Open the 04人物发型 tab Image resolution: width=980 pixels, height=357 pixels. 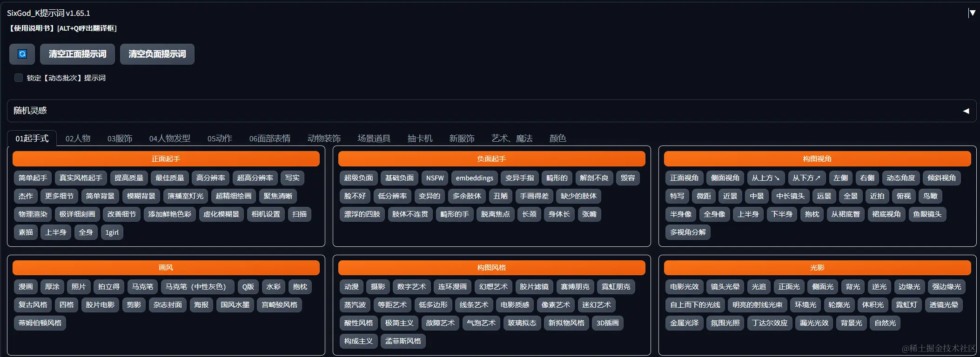coord(170,138)
